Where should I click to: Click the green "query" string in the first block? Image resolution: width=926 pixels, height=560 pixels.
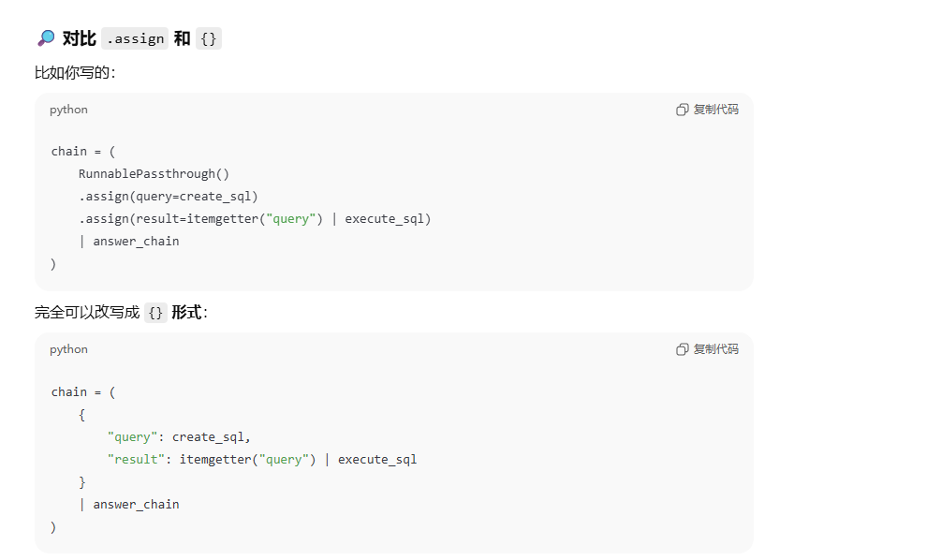click(x=290, y=219)
